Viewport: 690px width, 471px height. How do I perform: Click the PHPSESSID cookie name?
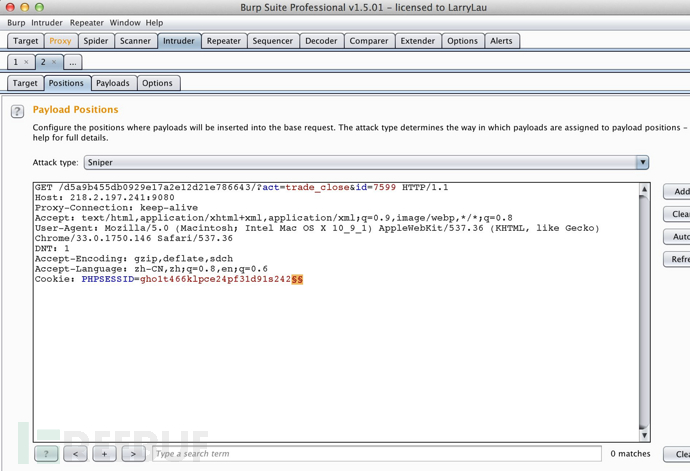[108, 280]
